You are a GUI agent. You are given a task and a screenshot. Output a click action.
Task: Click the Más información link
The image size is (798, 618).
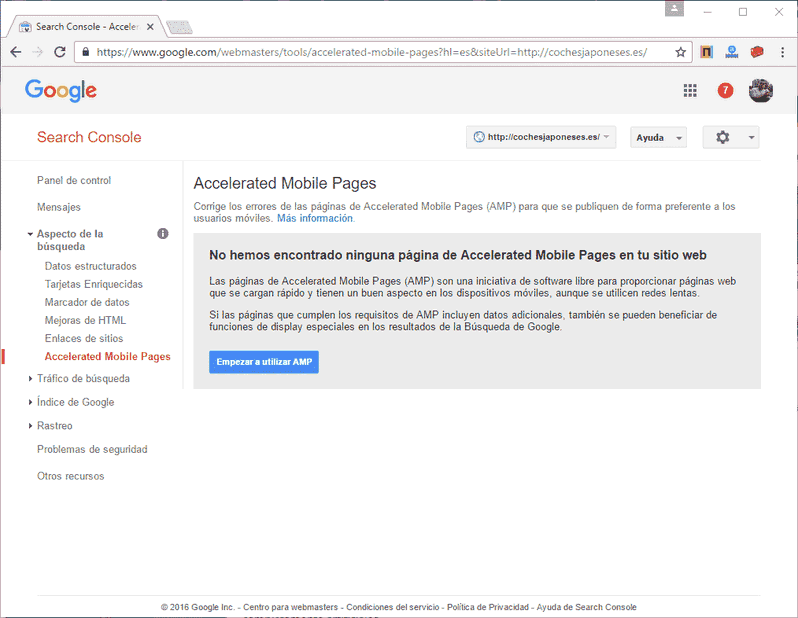(315, 218)
